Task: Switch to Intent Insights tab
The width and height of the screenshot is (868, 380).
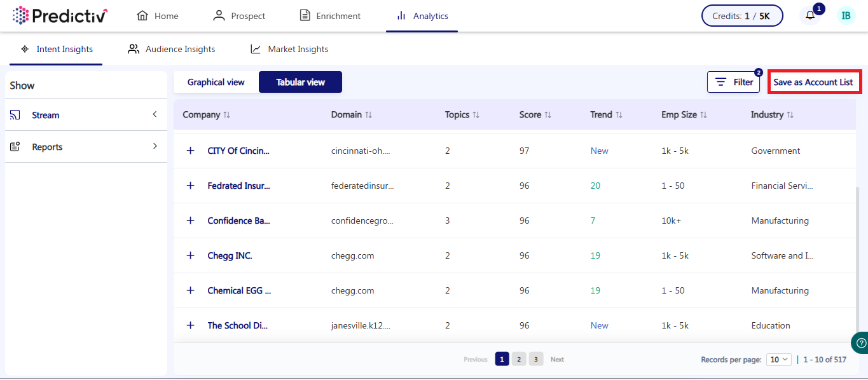Action: click(x=56, y=49)
